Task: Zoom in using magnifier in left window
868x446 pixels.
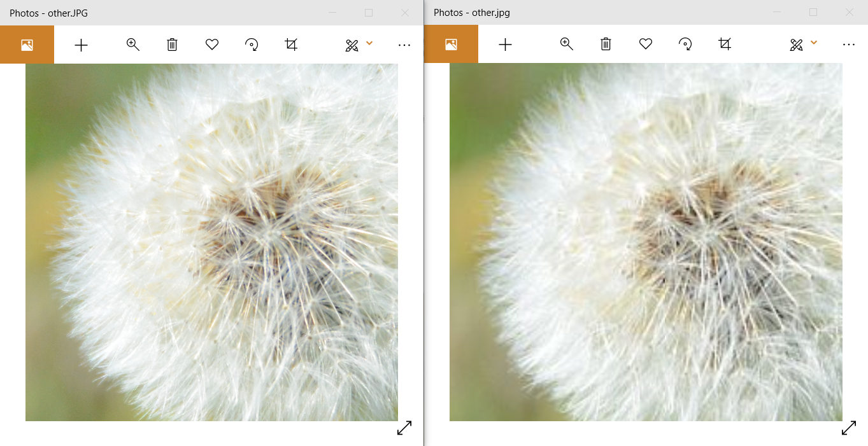Action: 132,45
